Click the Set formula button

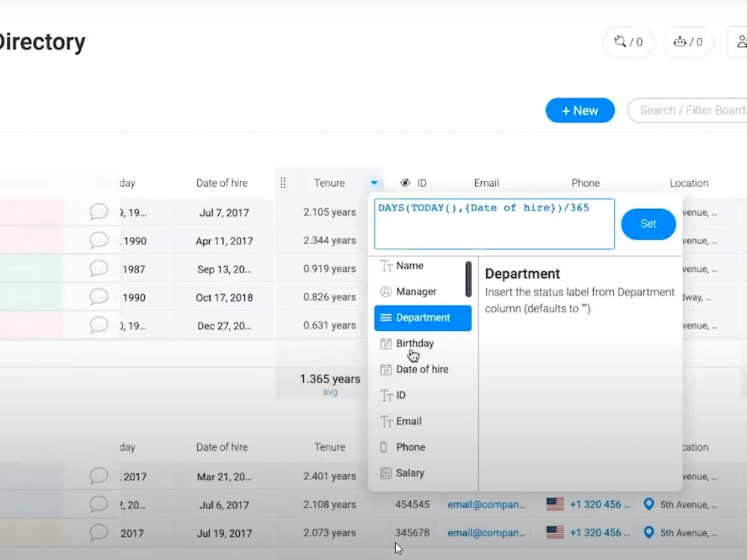click(648, 224)
